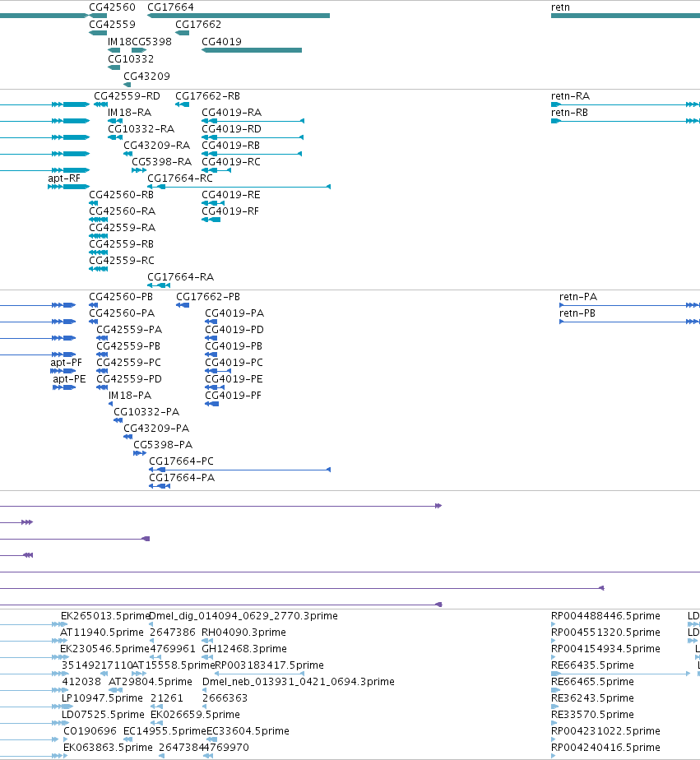Select protein apt-PF

[67, 363]
